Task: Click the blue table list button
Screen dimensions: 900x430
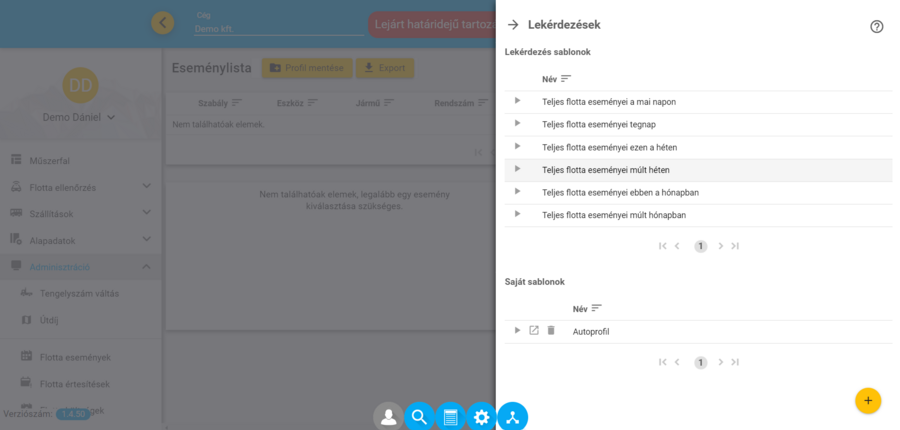Action: tap(450, 417)
